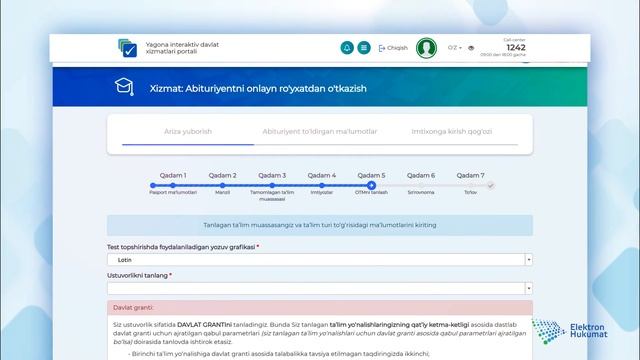Select the active Qadam 5 step marker
The width and height of the screenshot is (640, 360).
point(371,185)
